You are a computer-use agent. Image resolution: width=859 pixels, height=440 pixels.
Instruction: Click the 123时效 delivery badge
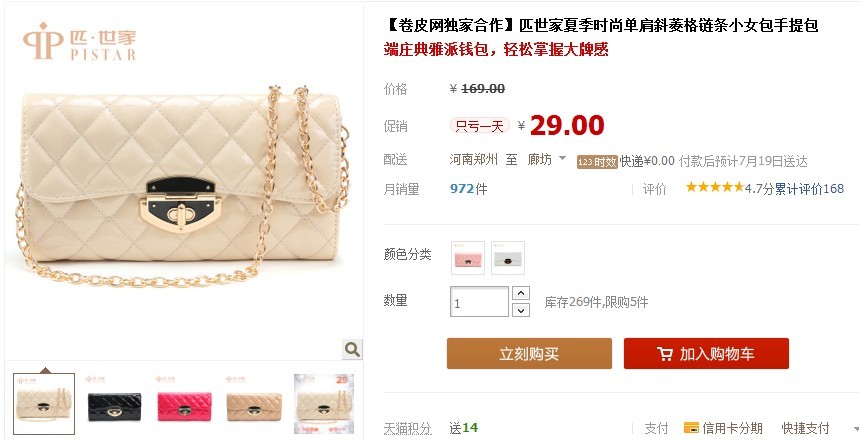[597, 162]
